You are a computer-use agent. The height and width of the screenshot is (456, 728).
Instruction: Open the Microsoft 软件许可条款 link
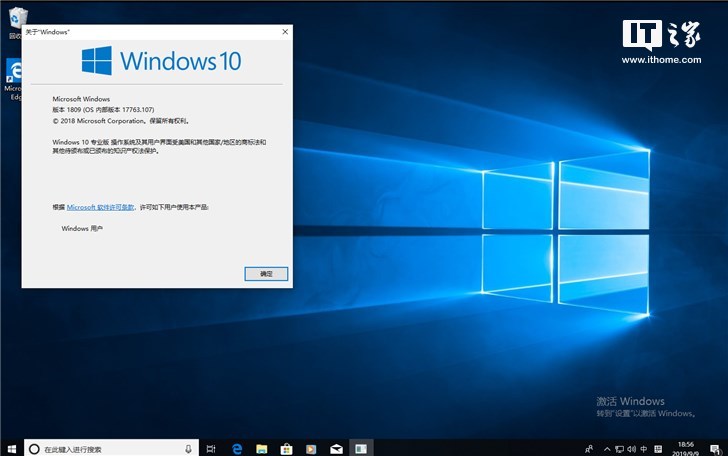tap(100, 207)
